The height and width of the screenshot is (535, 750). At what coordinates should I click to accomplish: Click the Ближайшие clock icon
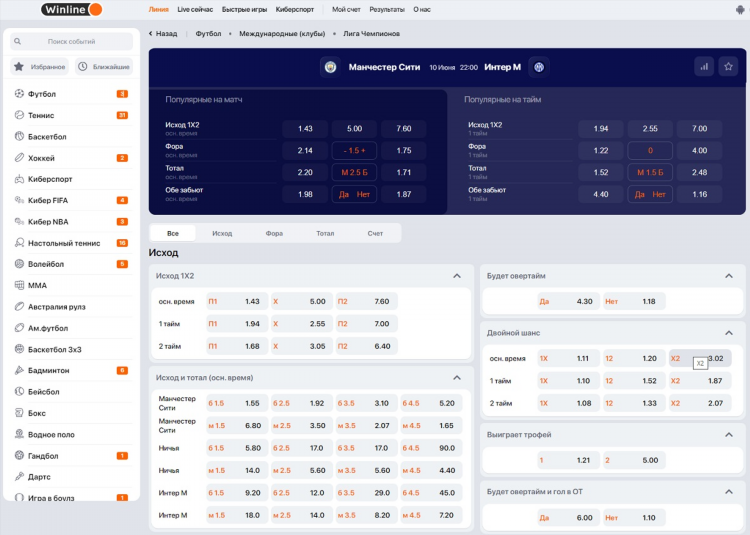coord(83,66)
